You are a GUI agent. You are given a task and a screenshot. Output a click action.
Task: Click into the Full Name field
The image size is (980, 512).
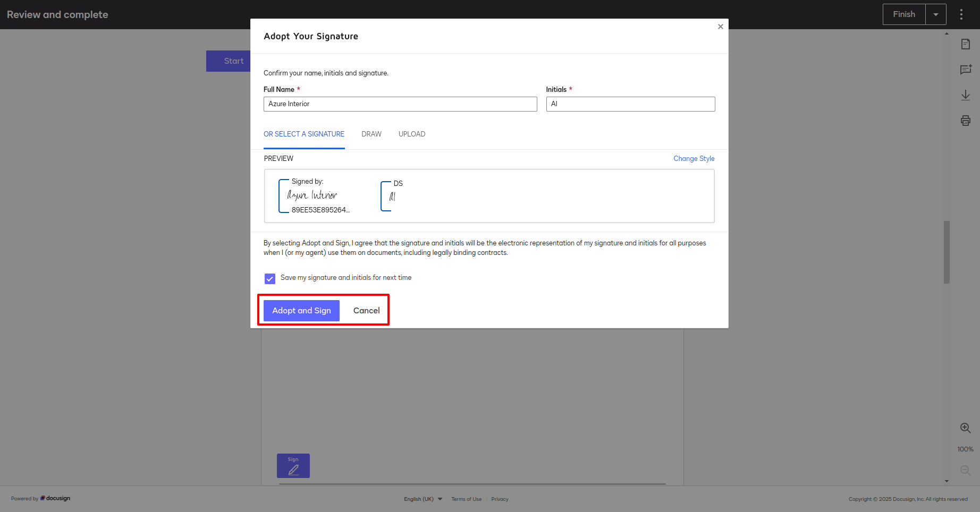point(400,104)
